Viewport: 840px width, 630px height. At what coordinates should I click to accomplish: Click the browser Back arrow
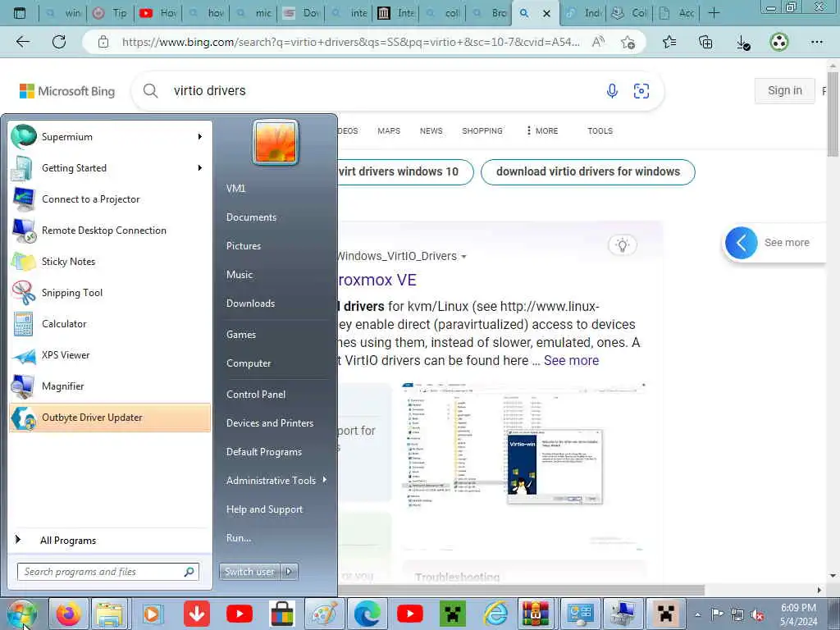pos(22,42)
